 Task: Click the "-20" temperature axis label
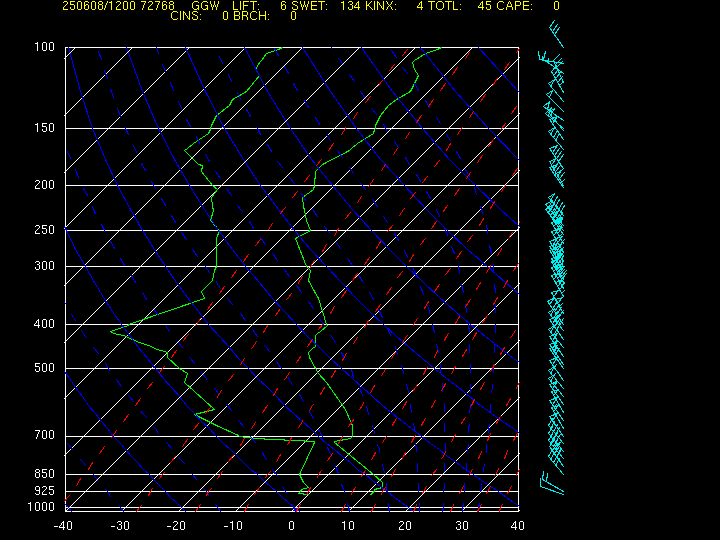176,526
